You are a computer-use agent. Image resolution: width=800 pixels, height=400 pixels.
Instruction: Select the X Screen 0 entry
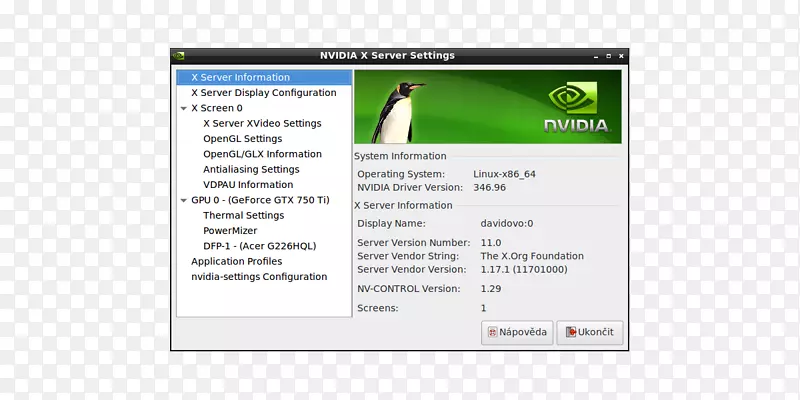(217, 108)
